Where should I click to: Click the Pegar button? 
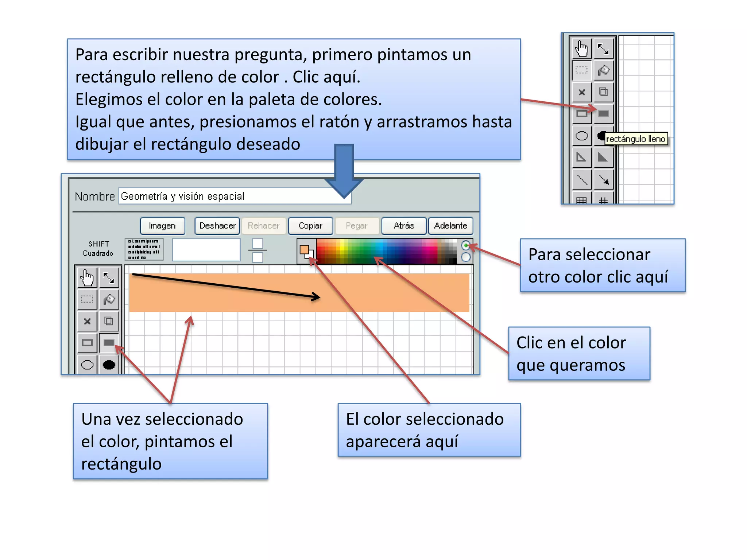click(357, 226)
